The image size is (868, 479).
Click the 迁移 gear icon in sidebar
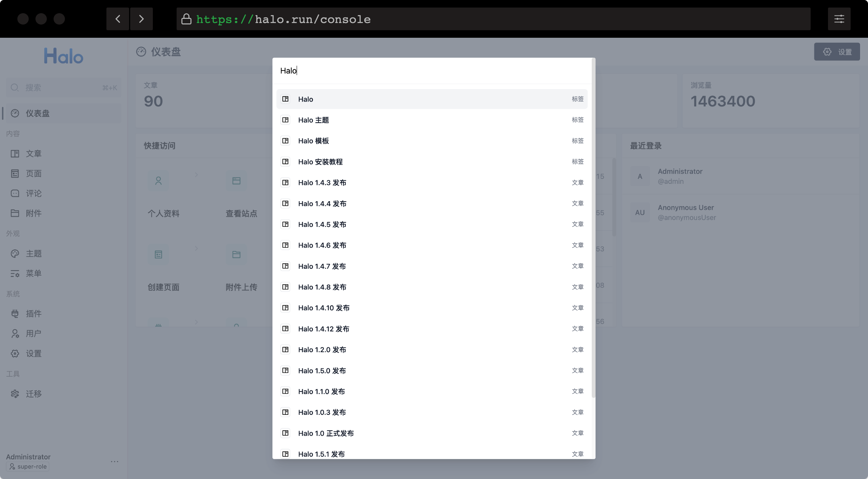pyautogui.click(x=15, y=394)
